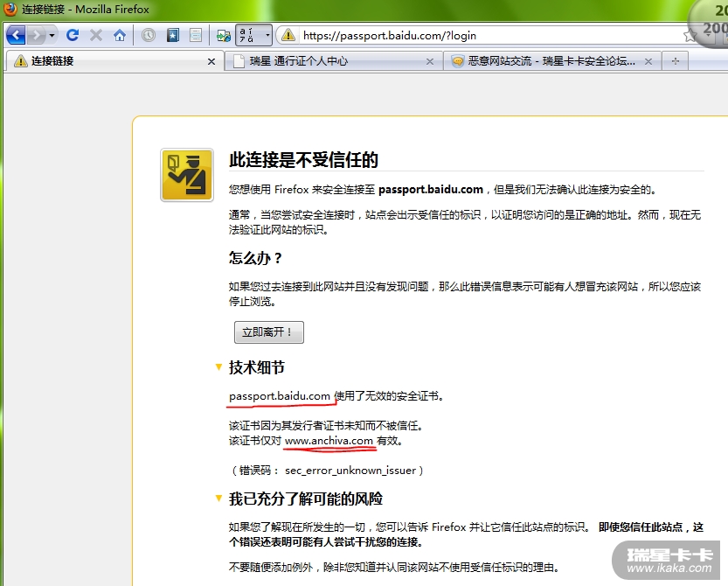Image resolution: width=728 pixels, height=586 pixels.
Task: Close the 瑞星 通行证个人中心 tab
Action: [429, 61]
